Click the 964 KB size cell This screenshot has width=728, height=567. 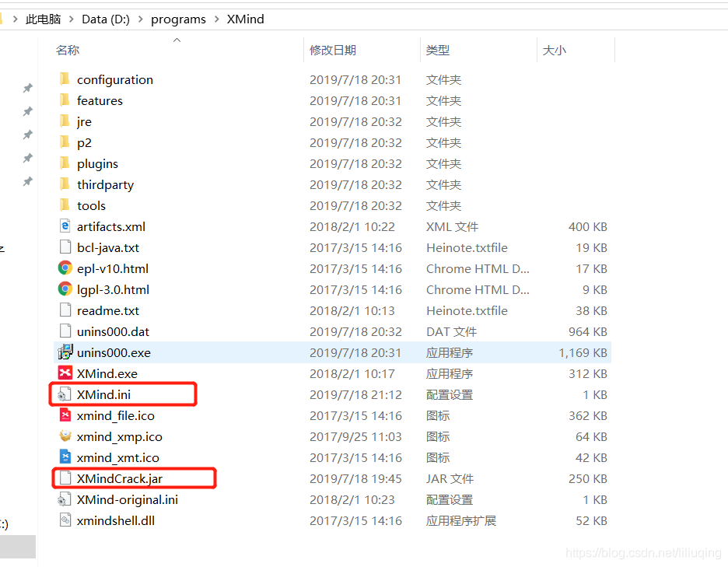point(588,331)
